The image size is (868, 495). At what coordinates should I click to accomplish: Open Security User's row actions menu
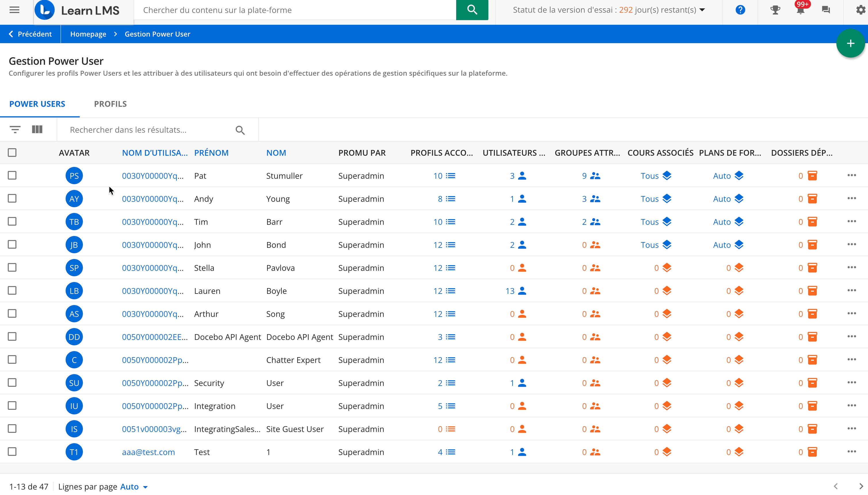pyautogui.click(x=852, y=383)
